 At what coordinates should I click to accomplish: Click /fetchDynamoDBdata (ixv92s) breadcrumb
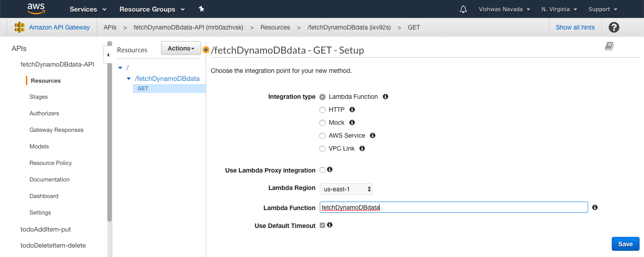click(349, 27)
